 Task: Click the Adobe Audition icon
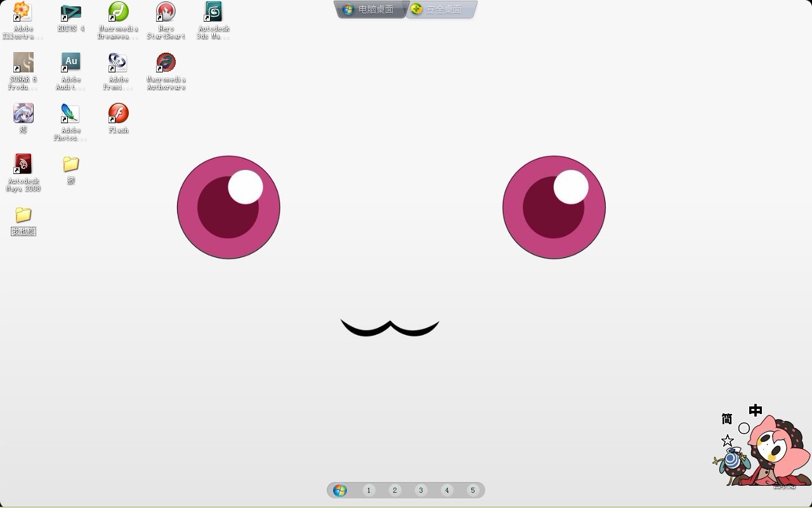[70, 63]
